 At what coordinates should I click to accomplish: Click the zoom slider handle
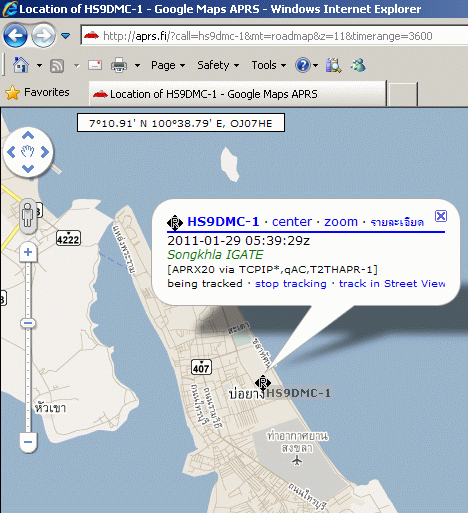click(28, 323)
